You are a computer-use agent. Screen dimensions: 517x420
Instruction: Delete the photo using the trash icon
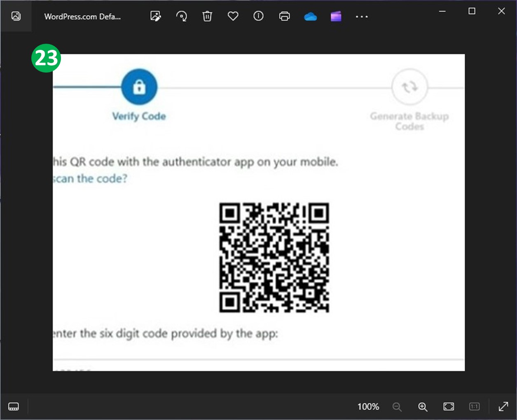207,16
